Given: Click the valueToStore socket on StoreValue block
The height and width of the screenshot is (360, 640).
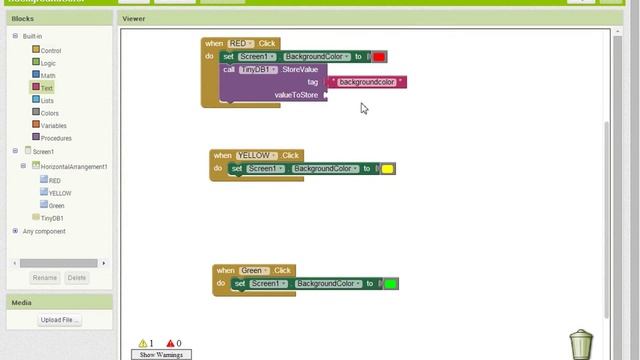Looking at the screenshot, I should tap(325, 95).
